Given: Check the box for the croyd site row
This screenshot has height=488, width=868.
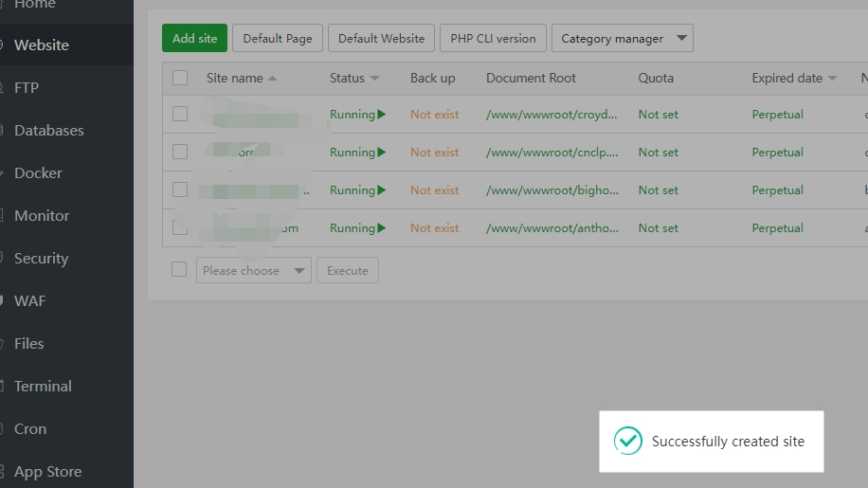Looking at the screenshot, I should 180,115.
